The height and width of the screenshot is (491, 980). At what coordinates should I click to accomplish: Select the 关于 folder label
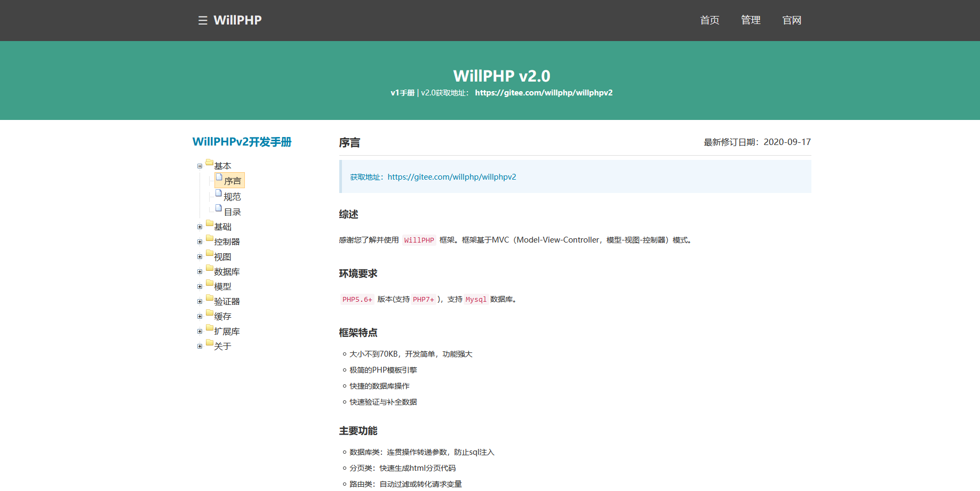tap(222, 347)
